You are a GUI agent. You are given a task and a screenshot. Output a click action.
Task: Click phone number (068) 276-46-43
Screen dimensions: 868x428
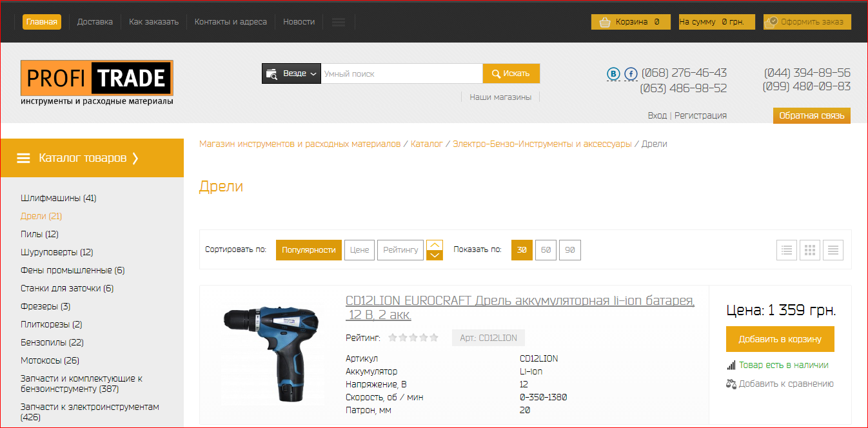pos(684,72)
